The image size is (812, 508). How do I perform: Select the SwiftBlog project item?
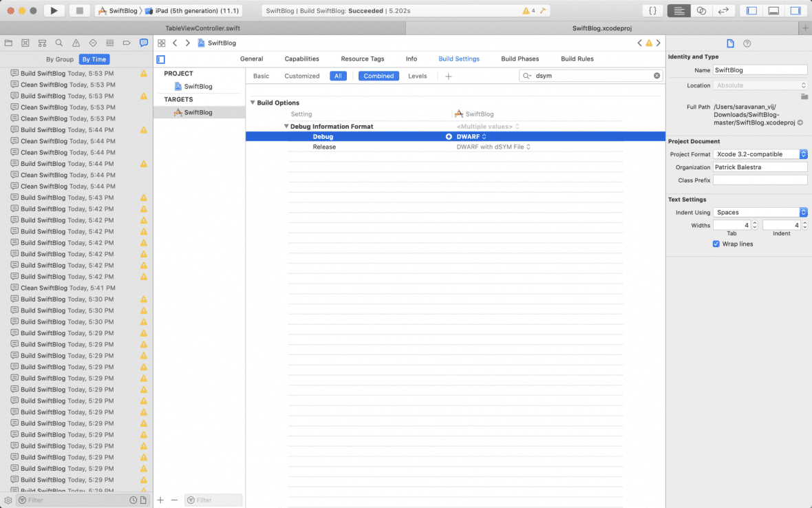tap(199, 87)
